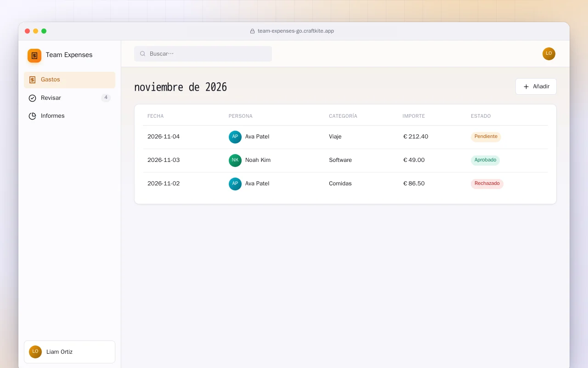
Task: Click the Añadir button
Action: pyautogui.click(x=536, y=86)
